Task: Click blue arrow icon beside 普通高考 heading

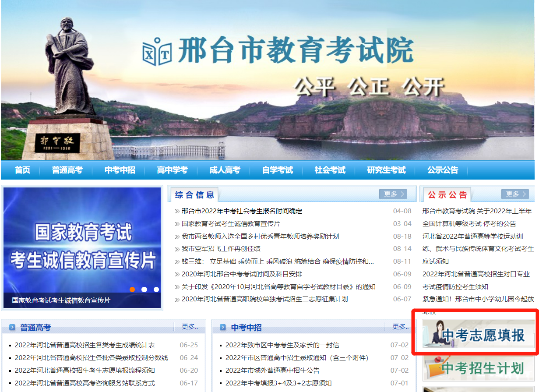Action: coord(12,327)
